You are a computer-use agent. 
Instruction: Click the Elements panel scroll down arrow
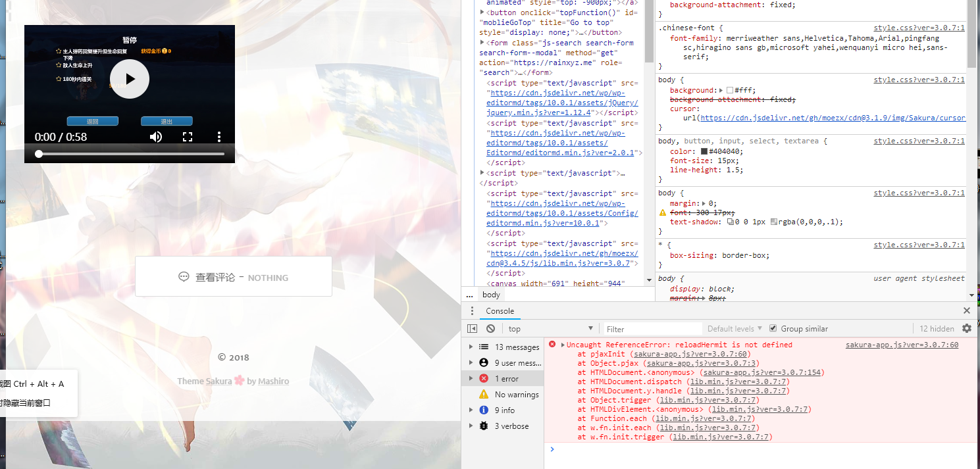point(650,280)
